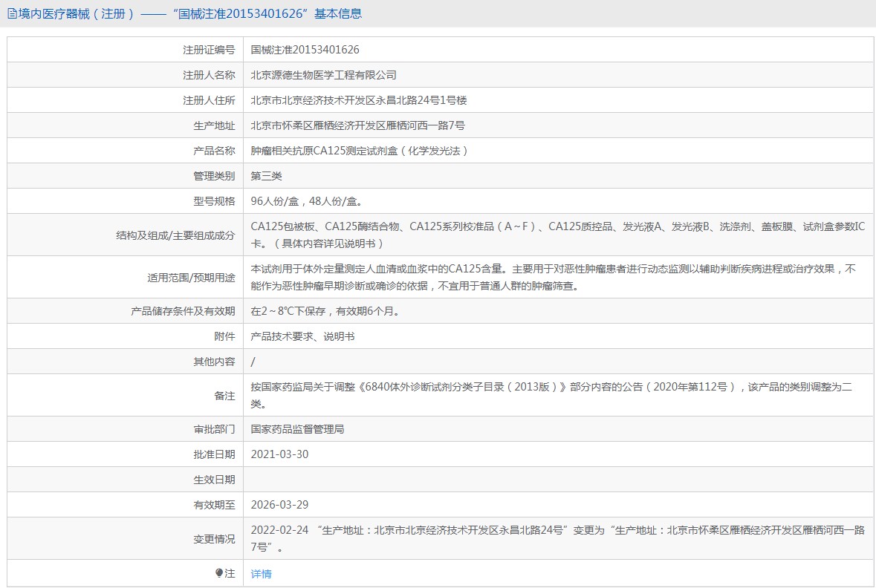Click the approval department 国家药品监督管理局
The image size is (876, 588).
[x=297, y=429]
